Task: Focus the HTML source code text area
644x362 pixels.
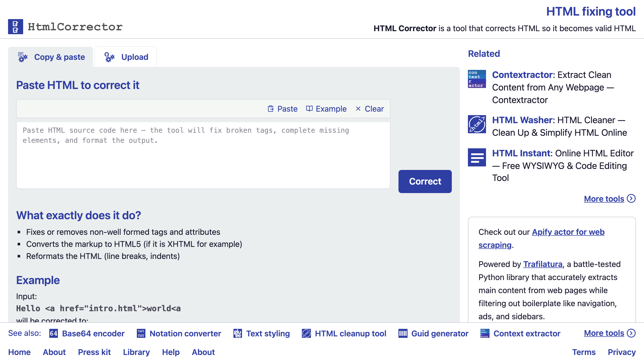Action: click(x=203, y=155)
